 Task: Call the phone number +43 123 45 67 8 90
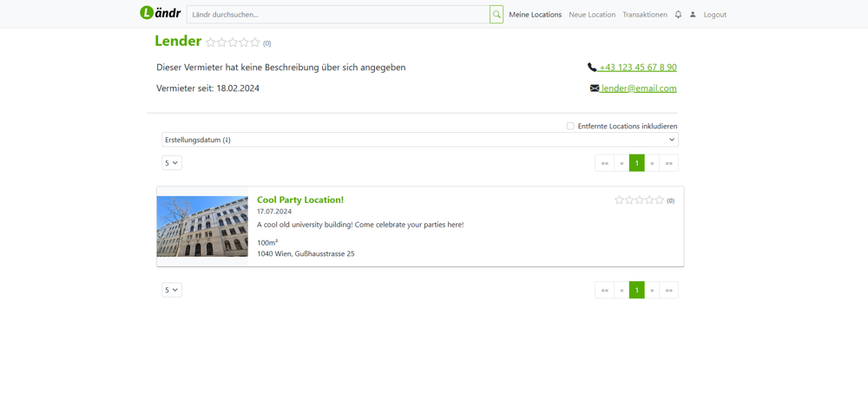click(638, 68)
